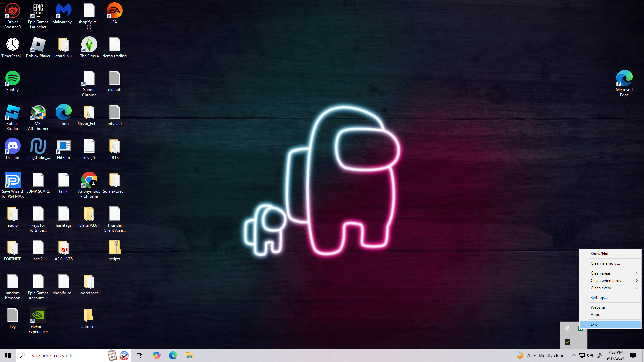Click the Task View taskbar button
Screen dimensions: 644x362
(140, 355)
